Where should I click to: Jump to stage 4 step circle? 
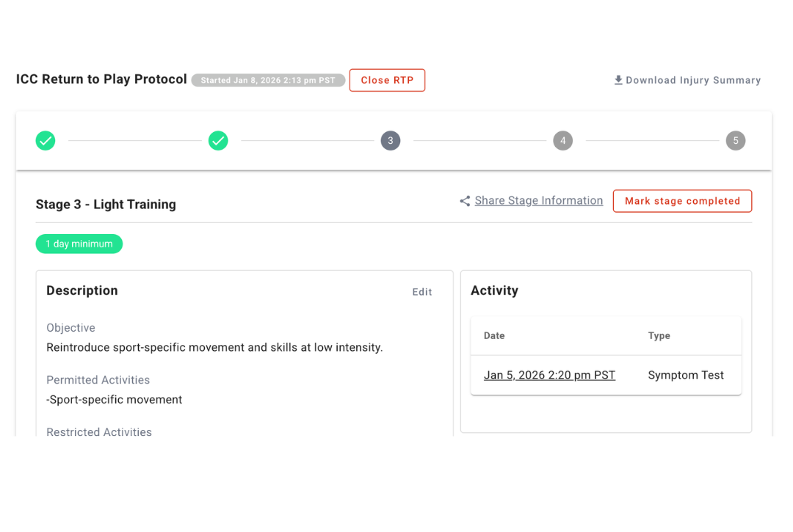pyautogui.click(x=562, y=141)
